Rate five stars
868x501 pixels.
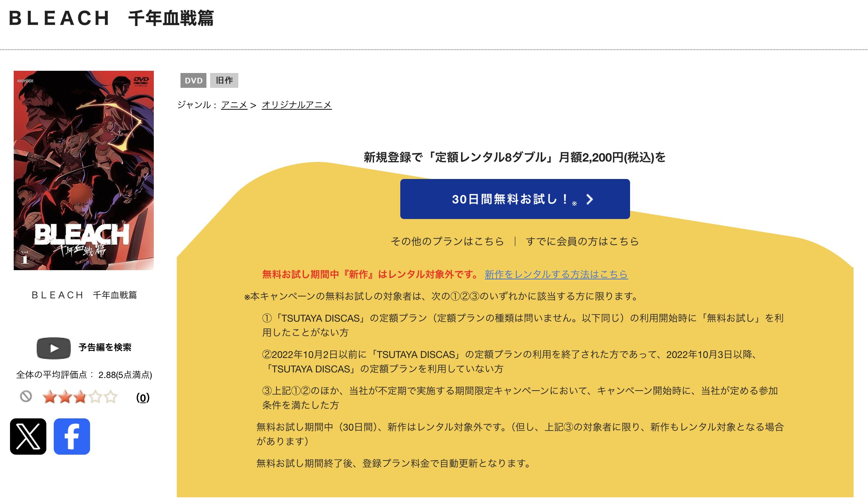pyautogui.click(x=110, y=397)
